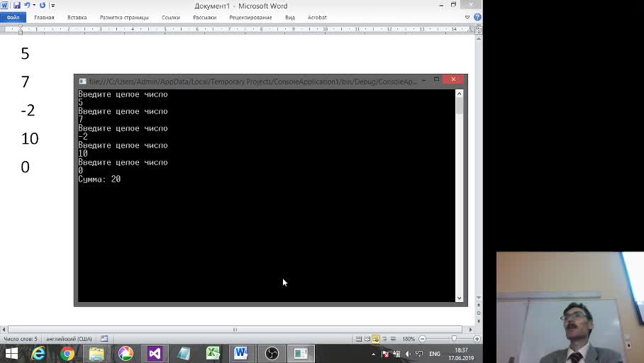Viewport: 644px width, 363px height.
Task: Switch to Full Screen Reading view icon
Action: (367, 339)
